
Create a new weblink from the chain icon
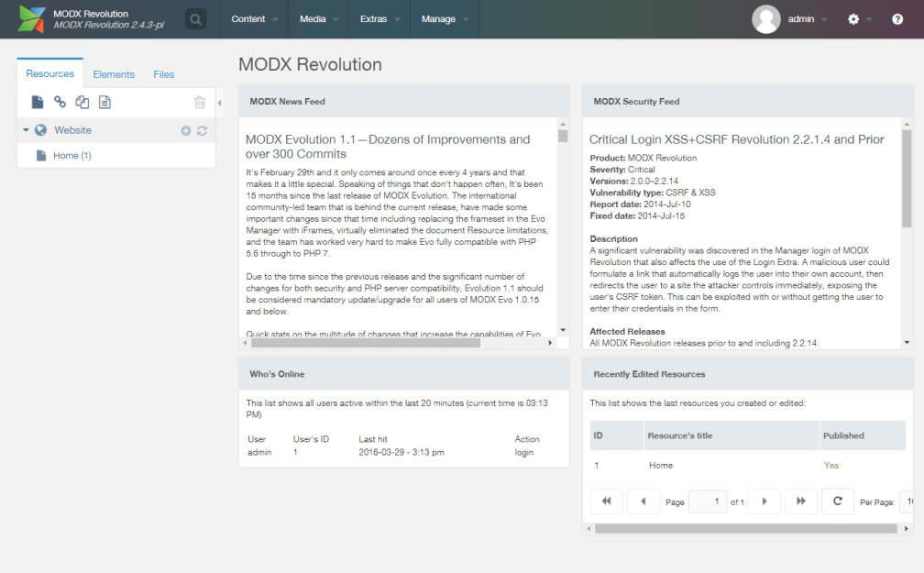[x=60, y=102]
